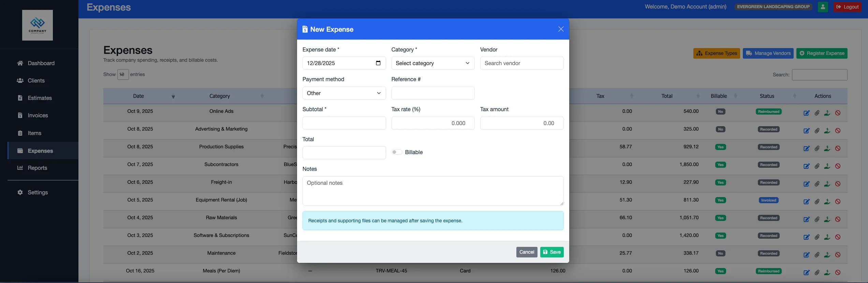Screen dimensions: 868x283
Task: Click the Optional notes text area
Action: pos(432,191)
